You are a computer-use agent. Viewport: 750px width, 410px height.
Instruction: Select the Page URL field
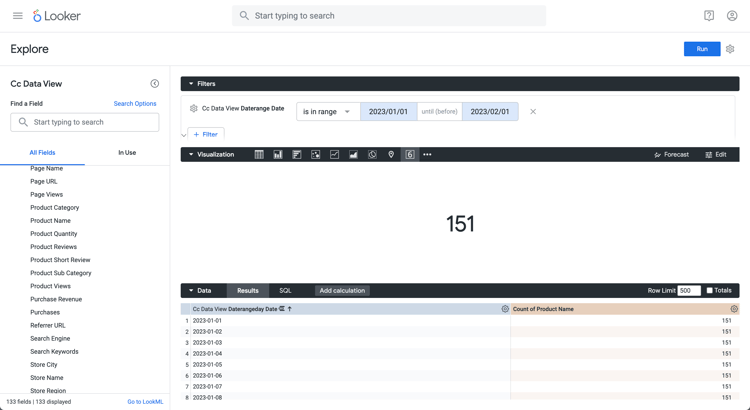44,181
